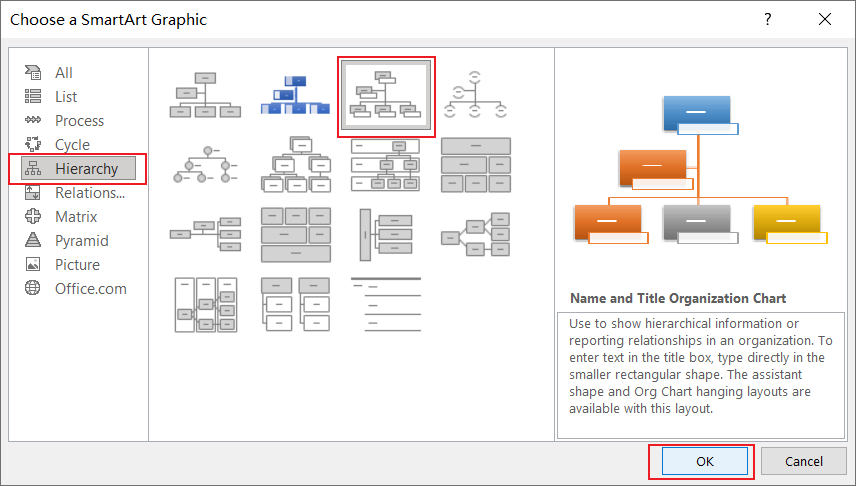Choose the basic Organization Chart layout thumbnail
Image resolution: width=856 pixels, height=486 pixels.
click(205, 95)
